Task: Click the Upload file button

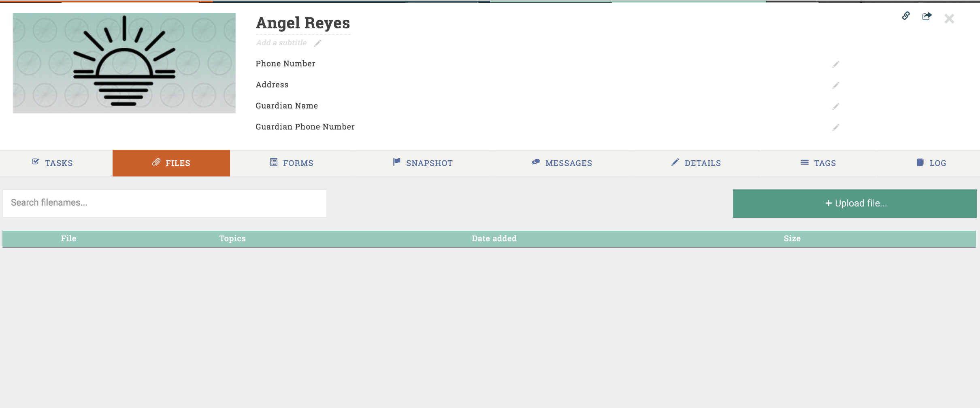Action: [854, 204]
